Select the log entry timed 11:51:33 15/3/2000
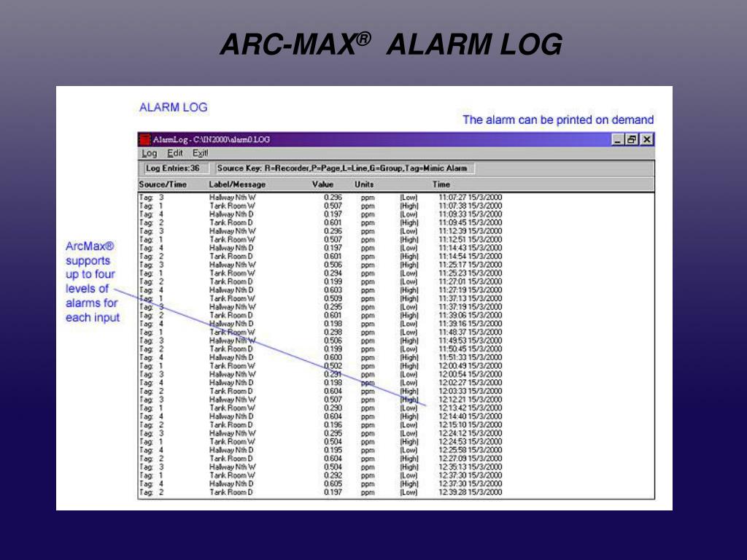Viewport: 747px width, 560px height. point(320,357)
